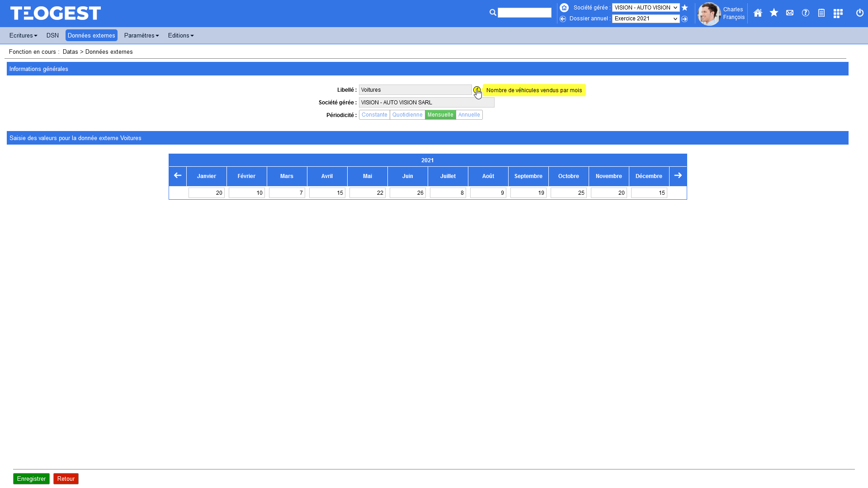Viewport: 868px width, 488px height.
Task: Click the Juin value input field
Action: (x=407, y=193)
